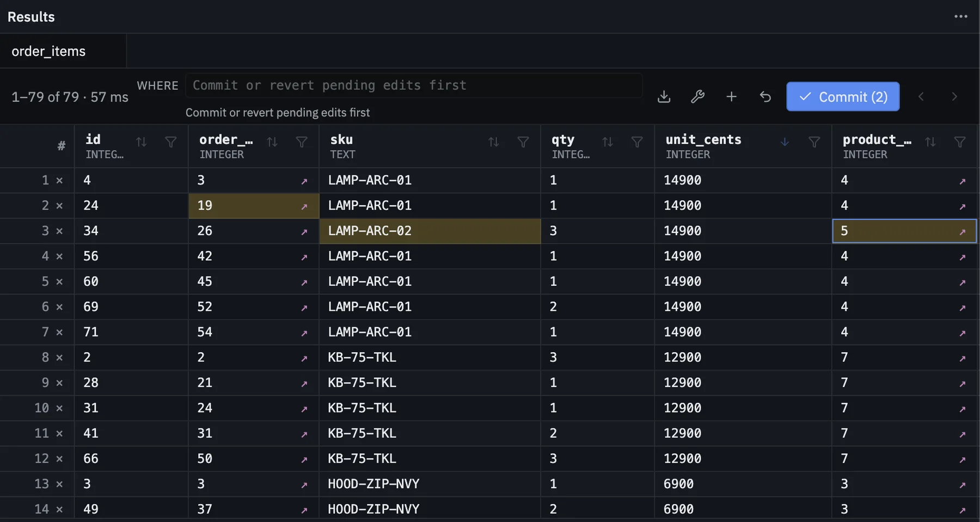Follow the order 19 foreign key arrow
Screen dimensions: 980x522
(304, 207)
